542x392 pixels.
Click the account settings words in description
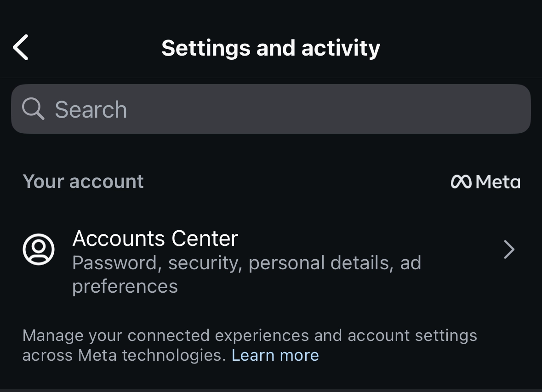(x=412, y=335)
